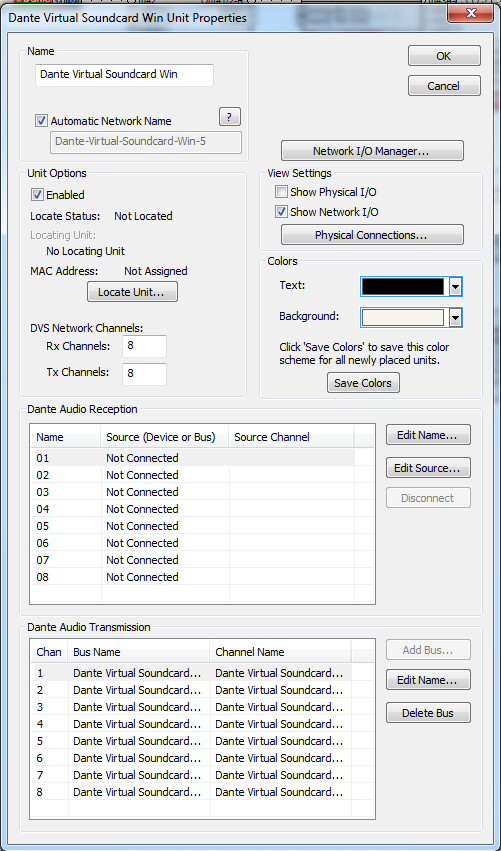Confirm with the OK button
Screen dimensions: 501x851
[444, 56]
